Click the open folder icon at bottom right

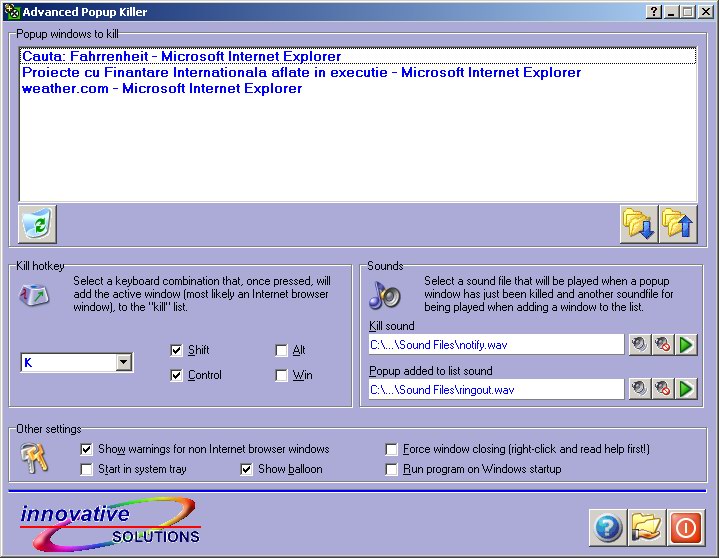pos(647,528)
